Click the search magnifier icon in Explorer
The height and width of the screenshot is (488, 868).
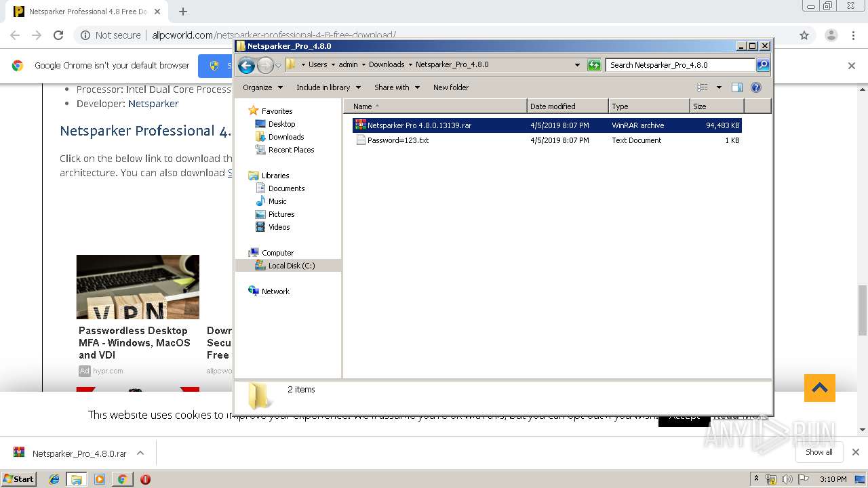[x=763, y=65]
